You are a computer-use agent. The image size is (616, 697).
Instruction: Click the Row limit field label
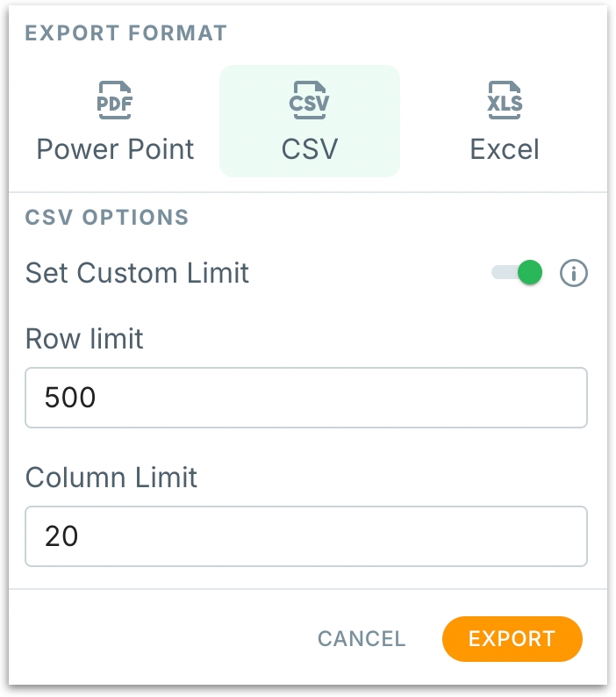[x=84, y=339]
